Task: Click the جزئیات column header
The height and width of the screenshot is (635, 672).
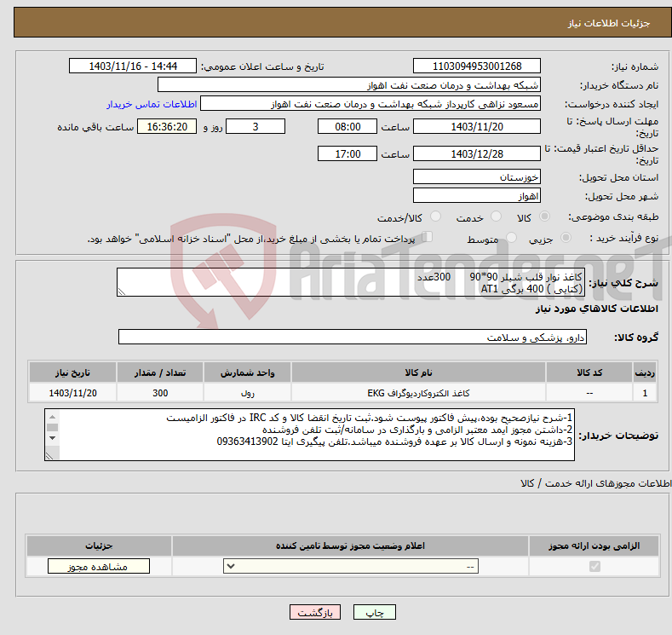Action: 99,546
